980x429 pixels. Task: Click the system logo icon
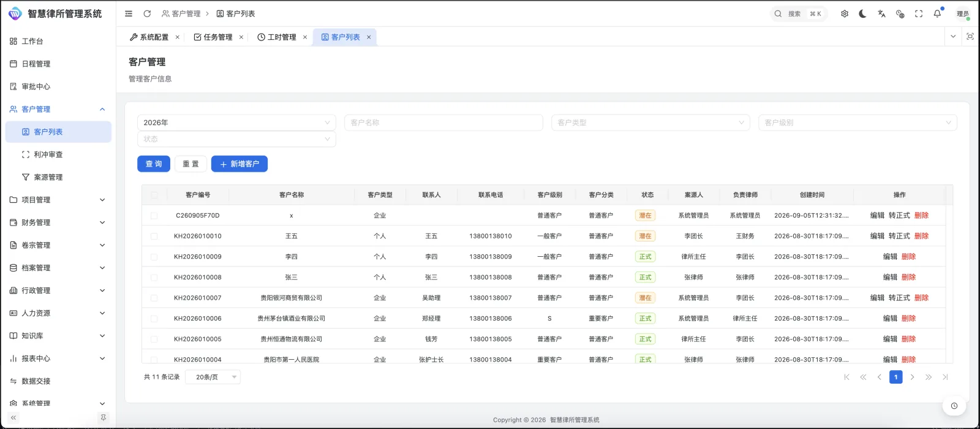15,13
